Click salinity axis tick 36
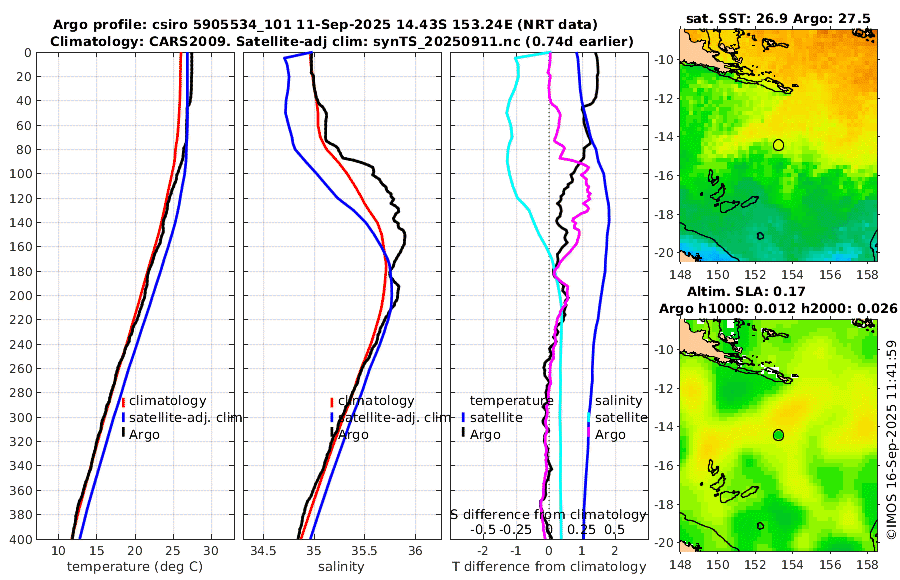 [415, 551]
